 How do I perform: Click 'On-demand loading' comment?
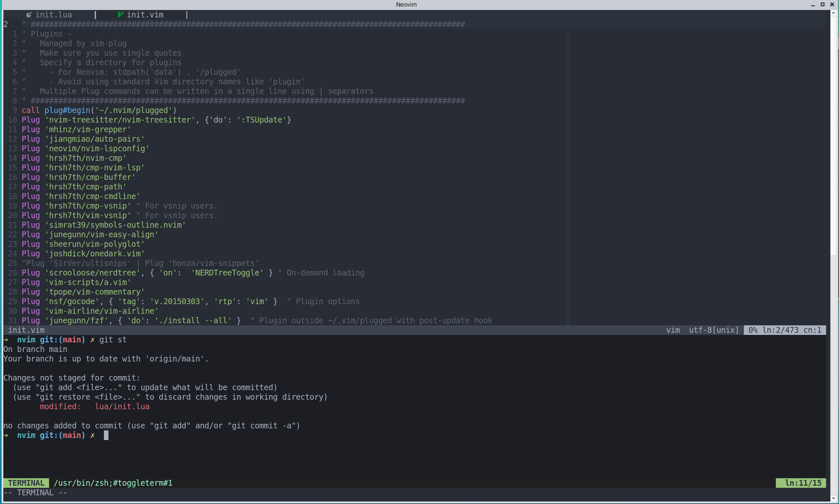click(x=325, y=273)
